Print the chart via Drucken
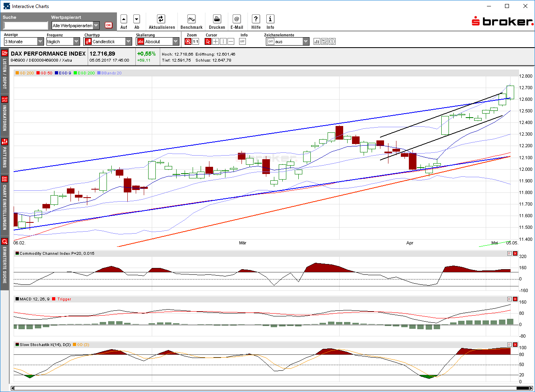The image size is (535, 392). [x=217, y=19]
